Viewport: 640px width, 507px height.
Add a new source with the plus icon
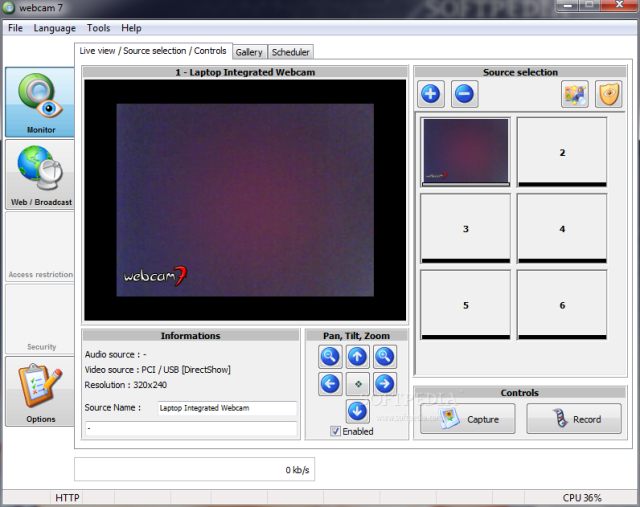pos(431,94)
